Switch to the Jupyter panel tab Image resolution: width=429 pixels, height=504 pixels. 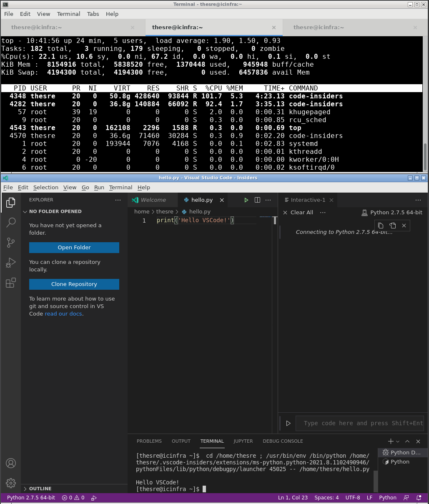(243, 441)
